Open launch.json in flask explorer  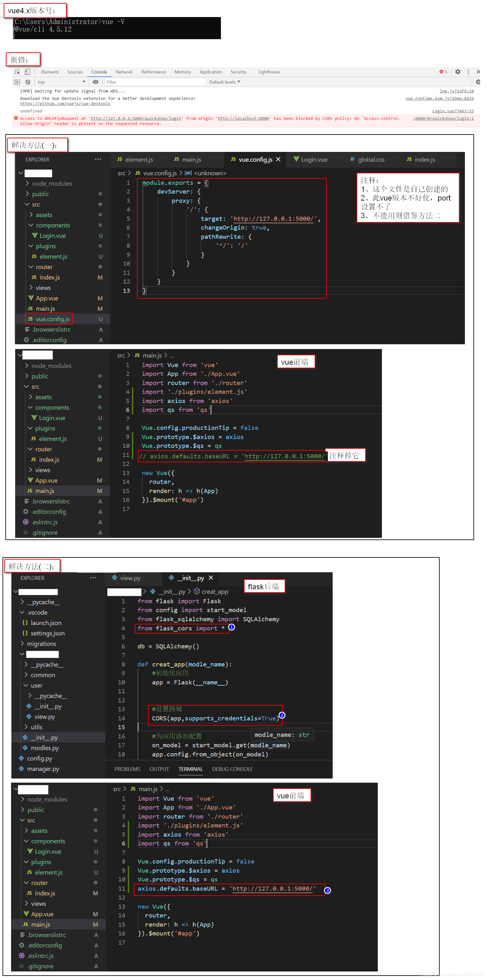tap(46, 623)
